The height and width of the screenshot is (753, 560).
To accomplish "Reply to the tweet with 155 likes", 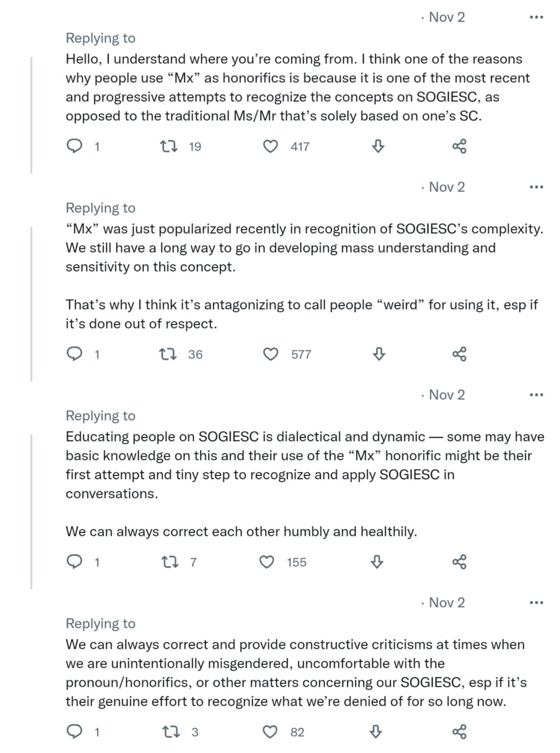I will 74,562.
